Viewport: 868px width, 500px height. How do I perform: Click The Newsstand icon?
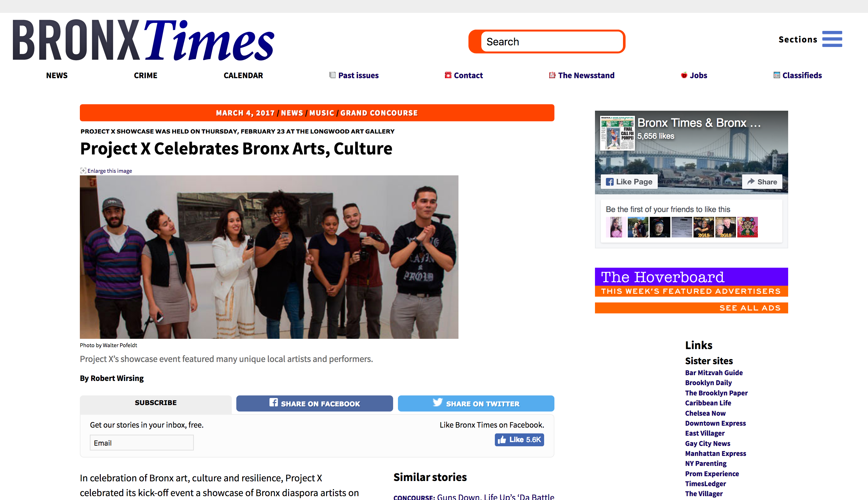point(552,75)
